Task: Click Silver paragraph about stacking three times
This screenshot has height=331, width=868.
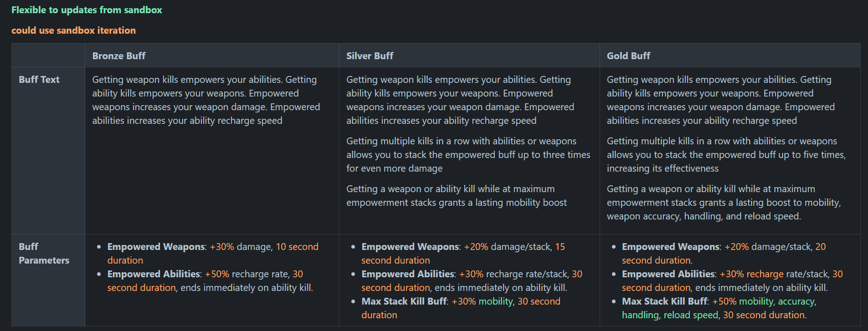Action: [x=468, y=155]
